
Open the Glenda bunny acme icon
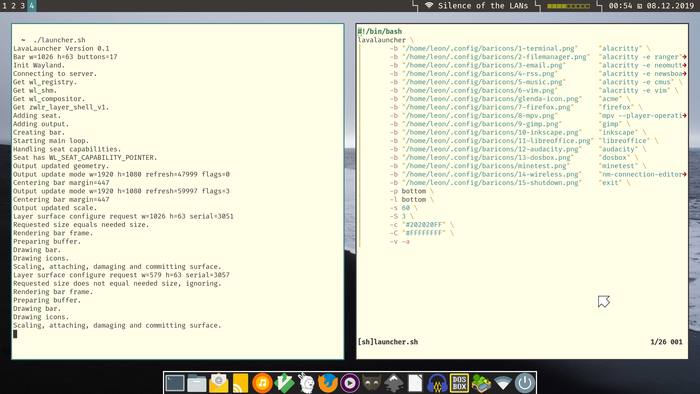[306, 383]
